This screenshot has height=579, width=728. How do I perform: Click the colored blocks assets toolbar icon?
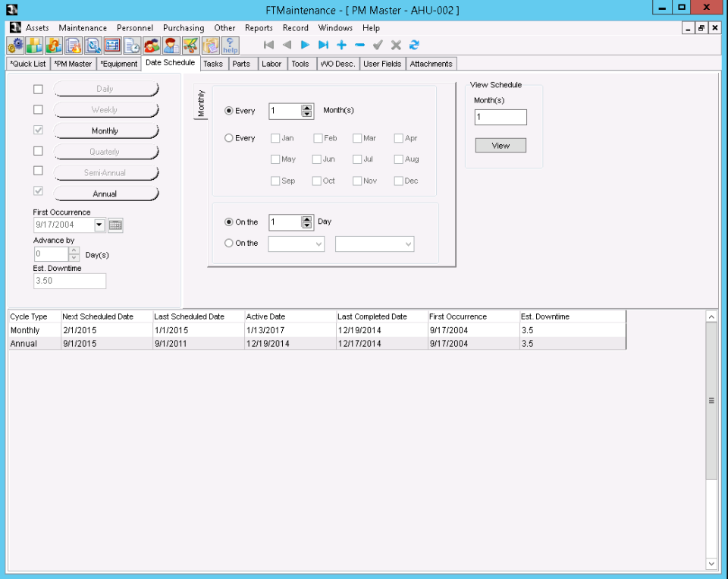(x=35, y=46)
